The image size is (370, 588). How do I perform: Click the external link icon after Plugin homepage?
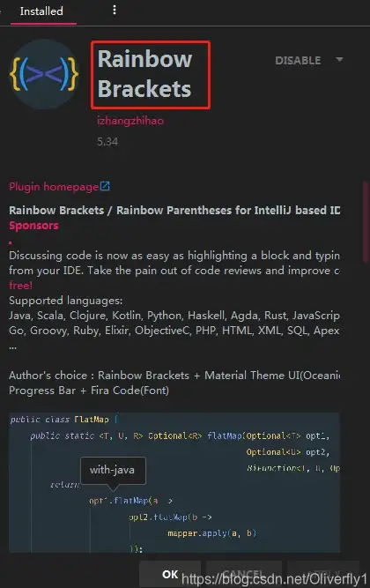[105, 186]
